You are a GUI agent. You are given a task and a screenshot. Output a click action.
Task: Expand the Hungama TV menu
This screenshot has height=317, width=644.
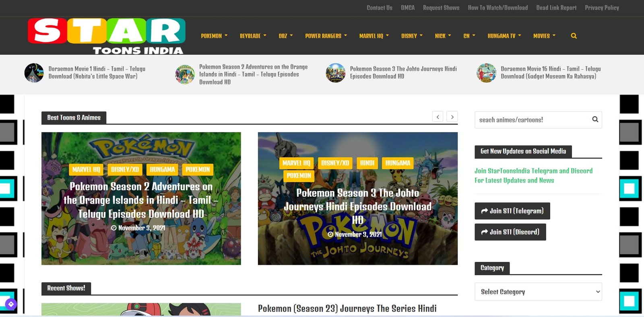tap(504, 36)
